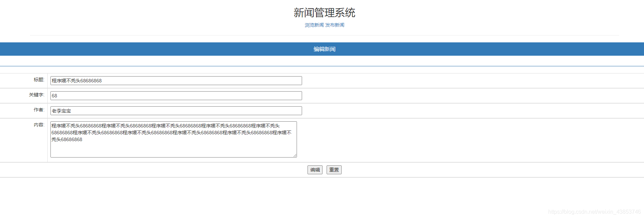Focus the 标题 title input field

pyautogui.click(x=176, y=81)
